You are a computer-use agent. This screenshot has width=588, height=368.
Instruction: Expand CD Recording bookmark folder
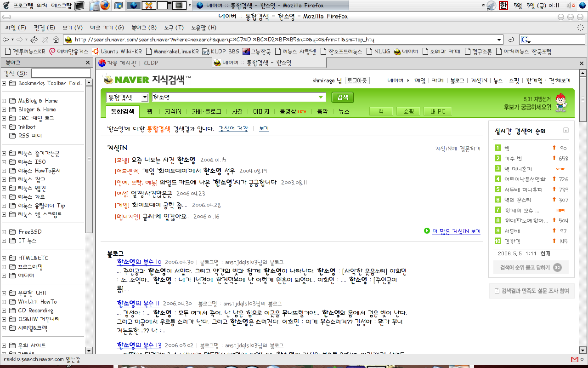pos(4,310)
